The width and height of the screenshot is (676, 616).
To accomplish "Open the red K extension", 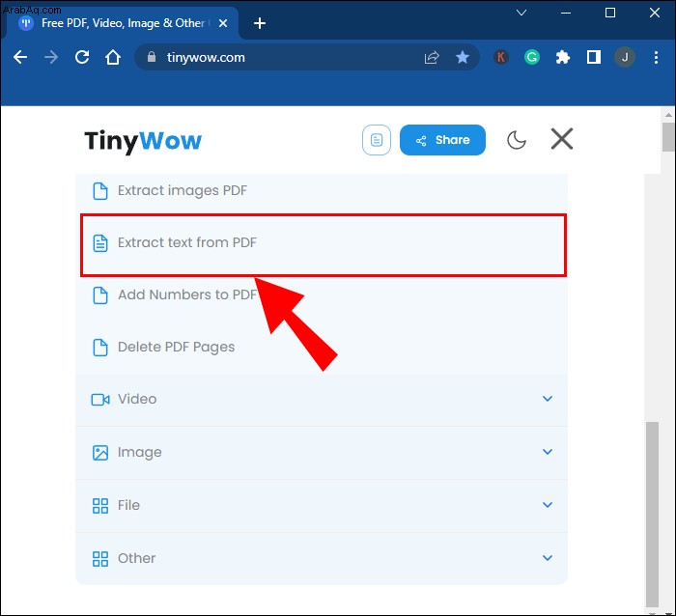I will click(x=500, y=57).
